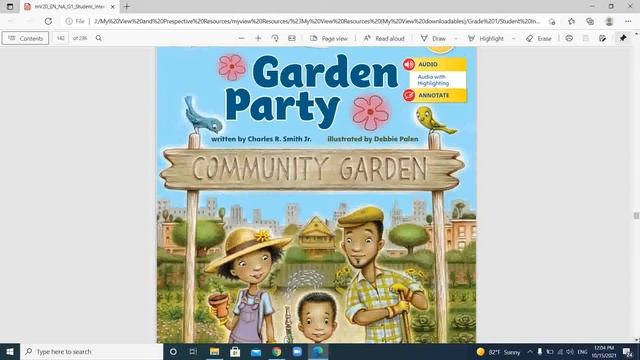This screenshot has height=360, width=640.
Task: Rotate the PDF page
Action: point(275,38)
